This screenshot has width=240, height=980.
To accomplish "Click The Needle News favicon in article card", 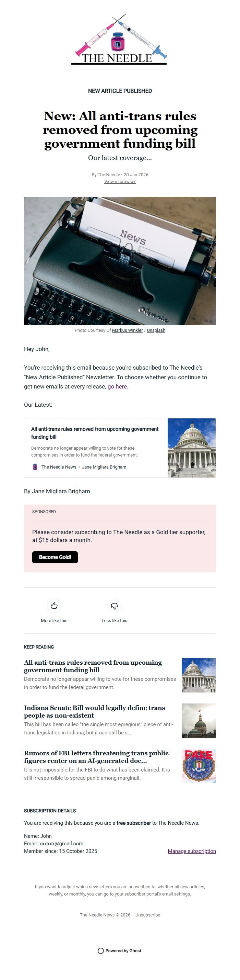I will click(x=35, y=467).
